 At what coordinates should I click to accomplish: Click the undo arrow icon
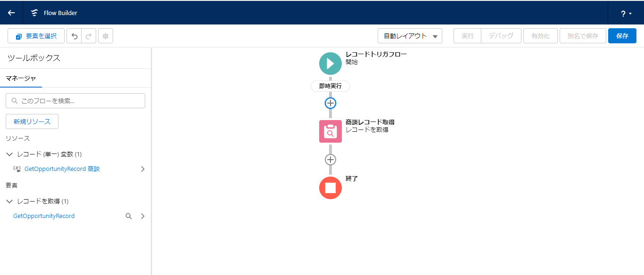(x=74, y=36)
